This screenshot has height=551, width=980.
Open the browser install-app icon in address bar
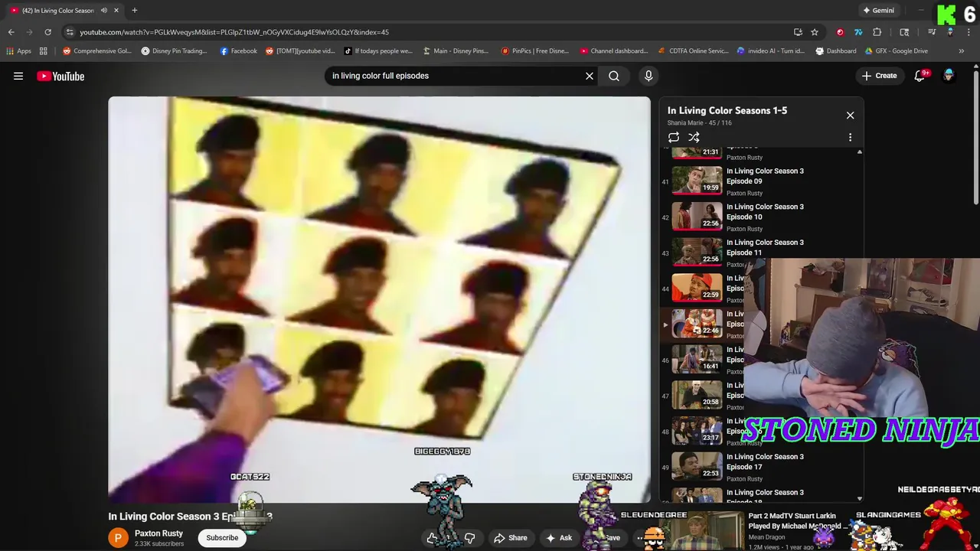[798, 32]
